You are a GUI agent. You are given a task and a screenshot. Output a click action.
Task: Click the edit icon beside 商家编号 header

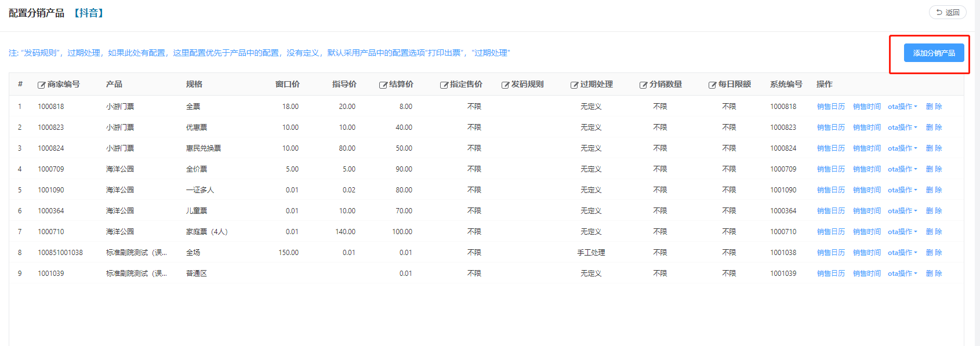click(41, 85)
